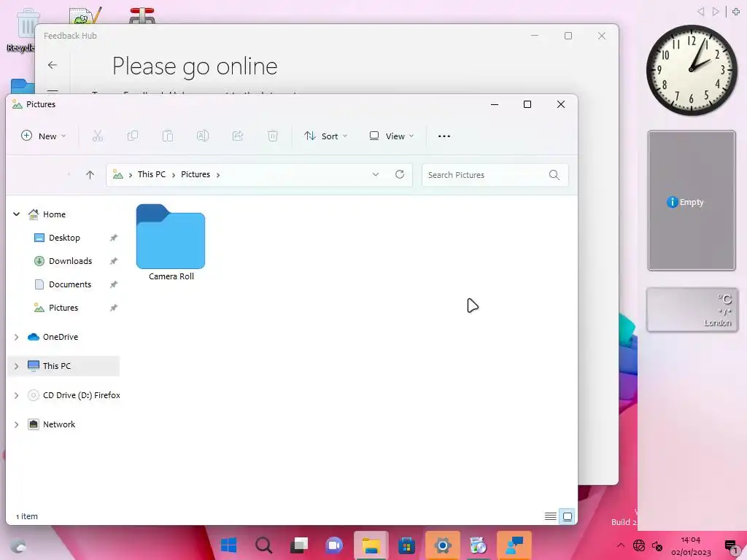The width and height of the screenshot is (747, 560).
Task: Click the pin icon next to Downloads
Action: pyautogui.click(x=113, y=261)
